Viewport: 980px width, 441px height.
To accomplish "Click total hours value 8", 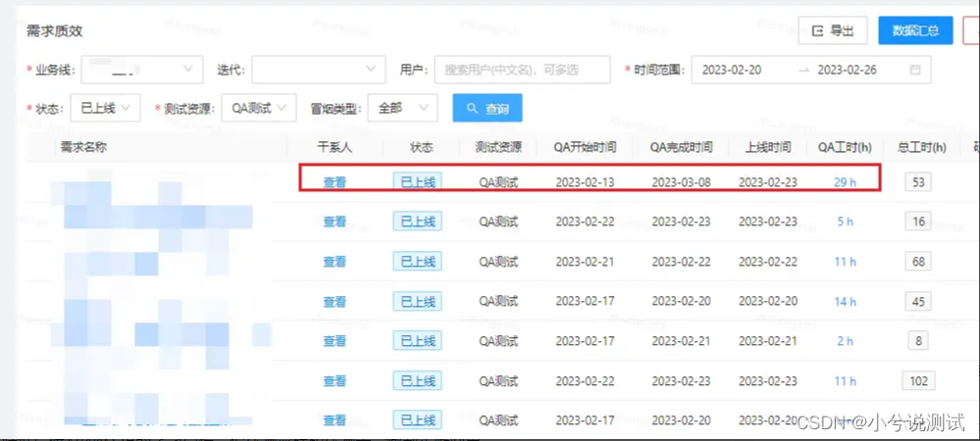I will coord(918,341).
